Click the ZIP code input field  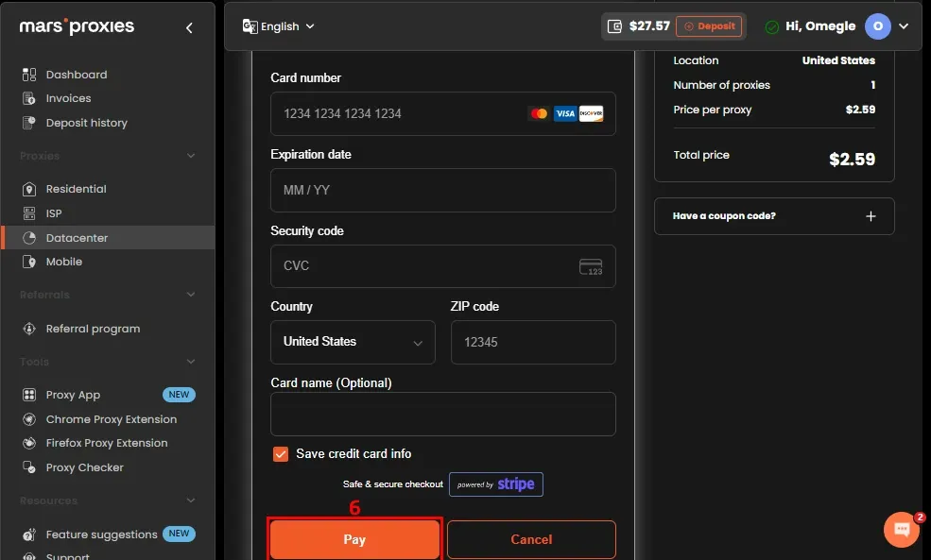(533, 342)
